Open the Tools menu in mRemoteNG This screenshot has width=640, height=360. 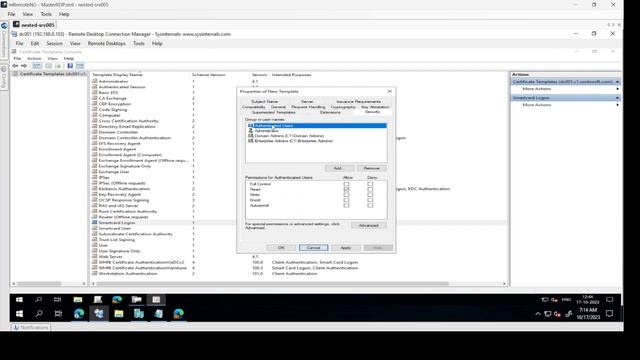[46, 14]
